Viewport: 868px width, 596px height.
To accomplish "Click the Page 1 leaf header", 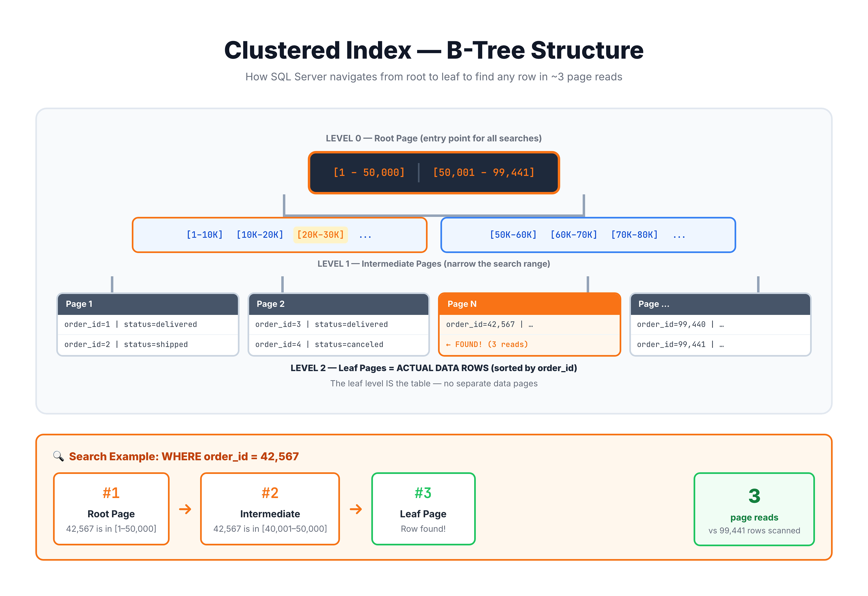I will [148, 304].
